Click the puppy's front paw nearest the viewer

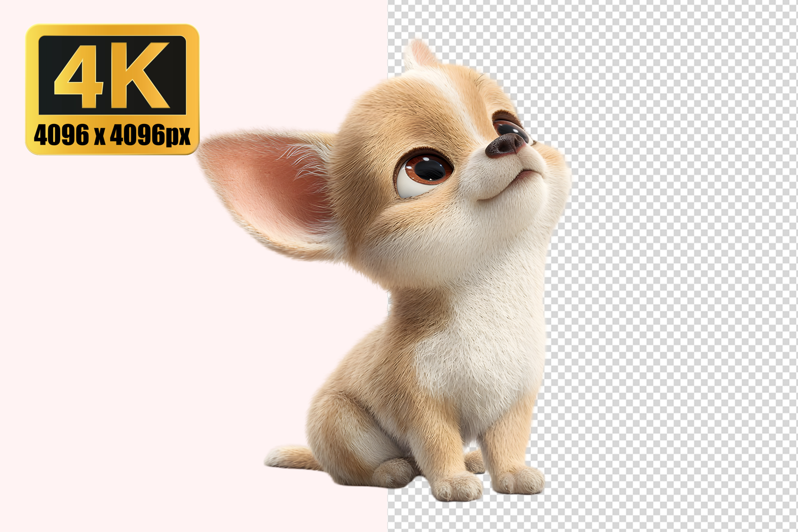click(x=456, y=487)
